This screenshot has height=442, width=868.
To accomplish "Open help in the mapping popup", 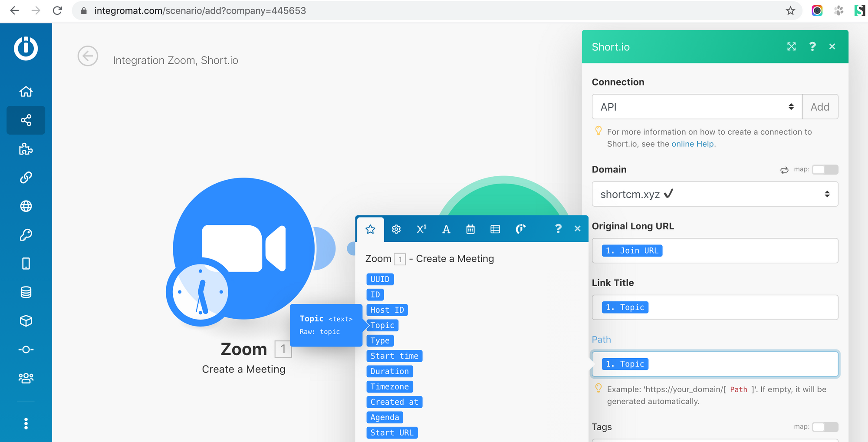I will click(x=558, y=228).
